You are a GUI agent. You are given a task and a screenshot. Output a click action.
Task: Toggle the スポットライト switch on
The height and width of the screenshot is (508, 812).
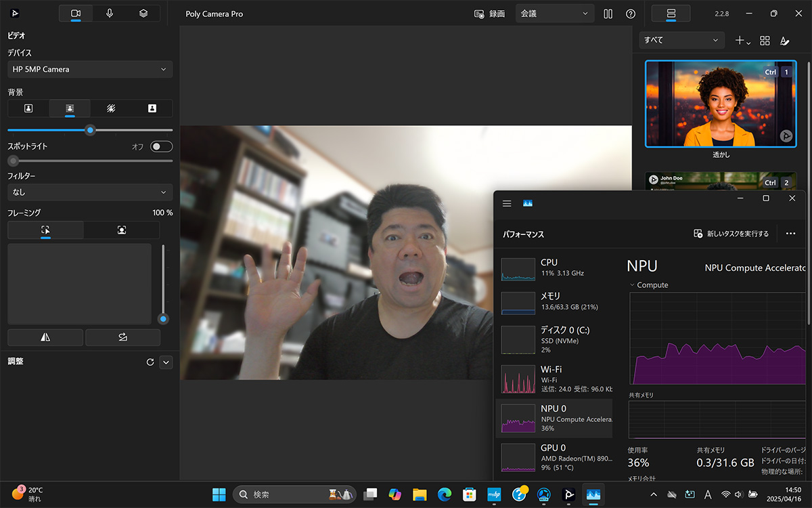[x=161, y=146]
